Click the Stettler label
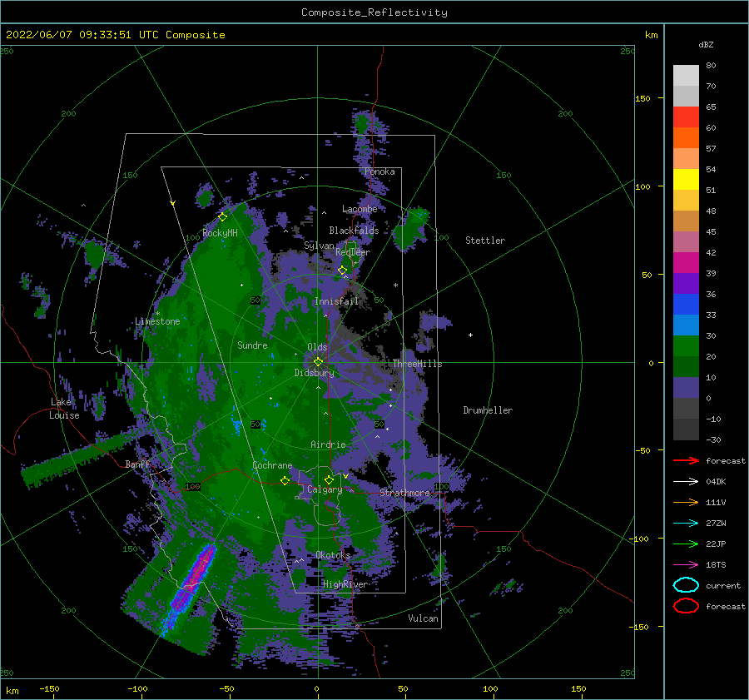 tap(485, 241)
